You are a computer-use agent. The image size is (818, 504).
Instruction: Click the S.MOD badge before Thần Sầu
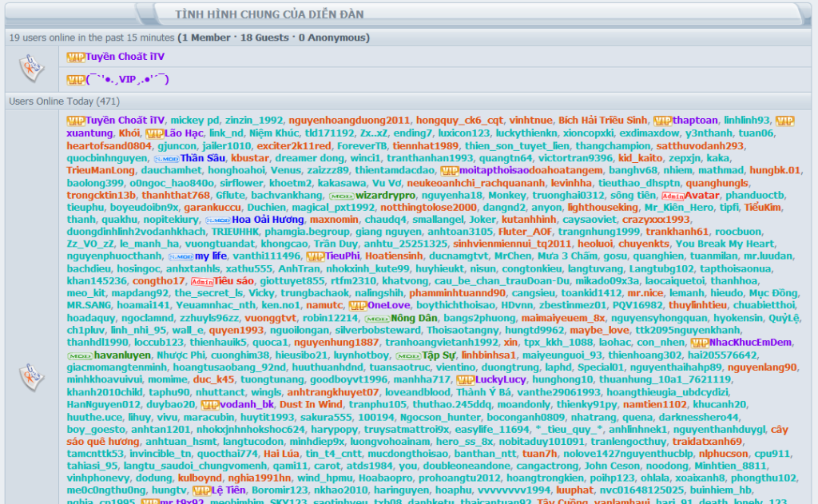pos(166,158)
